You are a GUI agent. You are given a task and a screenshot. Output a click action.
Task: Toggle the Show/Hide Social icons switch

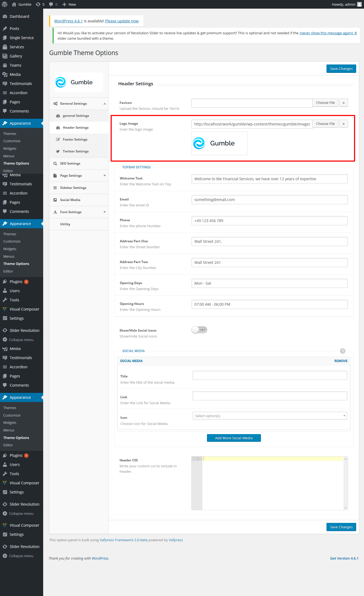click(199, 330)
